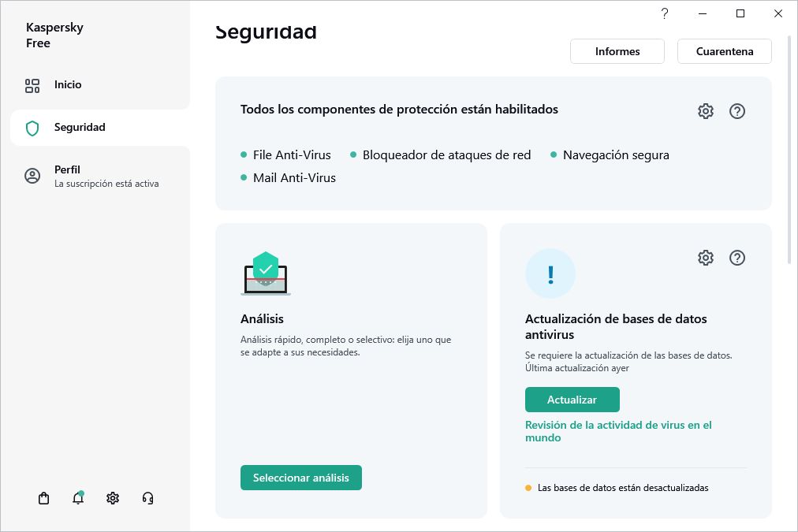
Task: Select the Seguridad sidebar item
Action: [80, 128]
